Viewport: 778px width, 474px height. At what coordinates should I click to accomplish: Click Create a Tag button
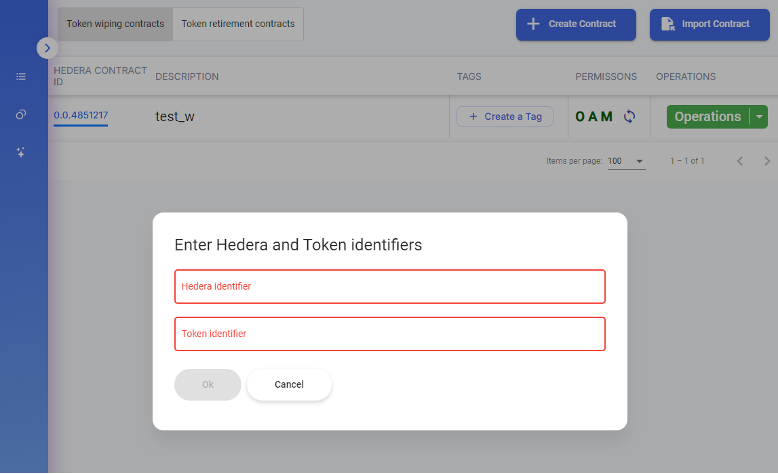[505, 117]
